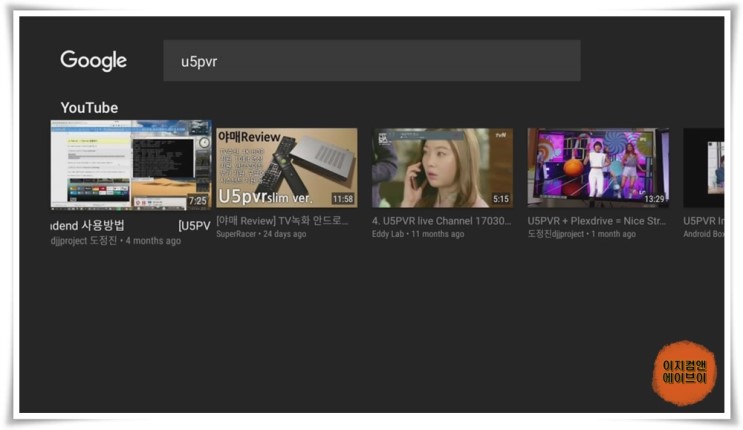Click the Google logo
Viewport: 743px width, 430px height.
(93, 61)
